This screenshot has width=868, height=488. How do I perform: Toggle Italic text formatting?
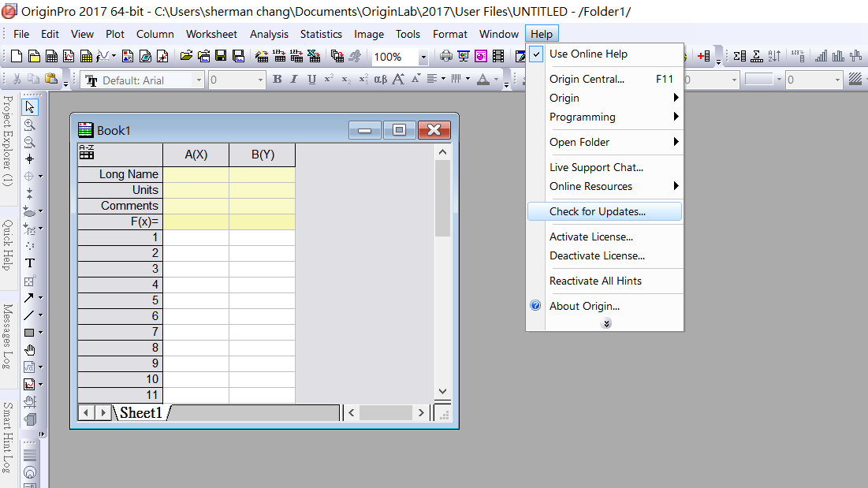pos(294,80)
